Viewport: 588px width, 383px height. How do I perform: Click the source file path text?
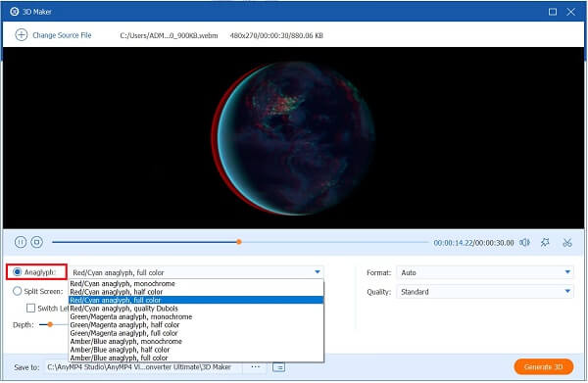169,35
